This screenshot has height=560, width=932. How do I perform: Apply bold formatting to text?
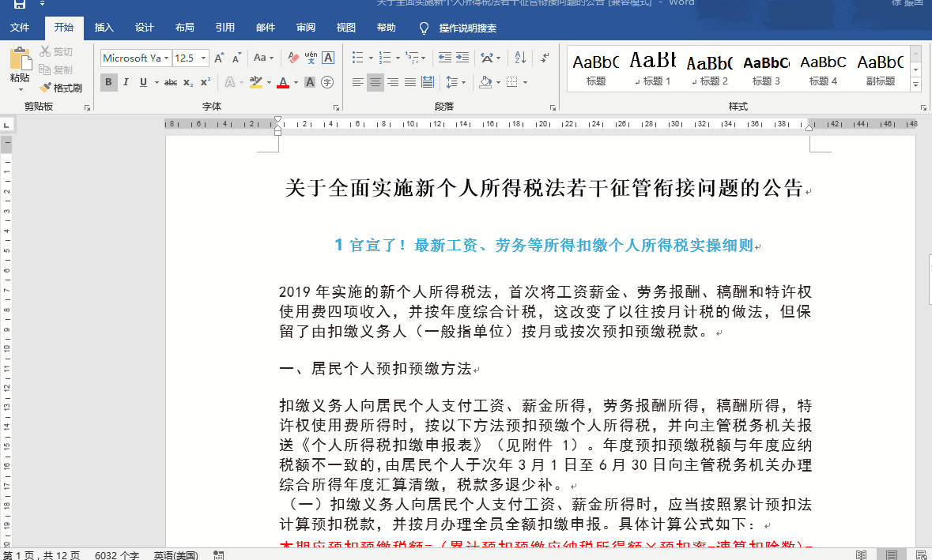pos(108,81)
